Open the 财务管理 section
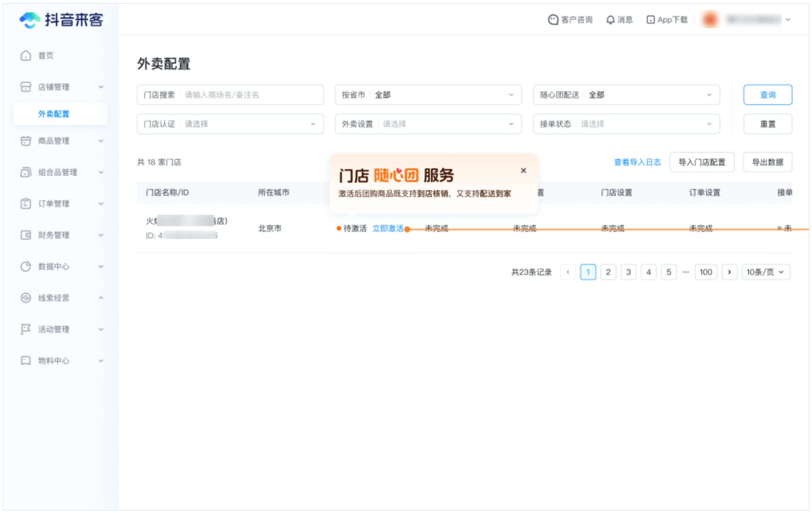 (54, 235)
